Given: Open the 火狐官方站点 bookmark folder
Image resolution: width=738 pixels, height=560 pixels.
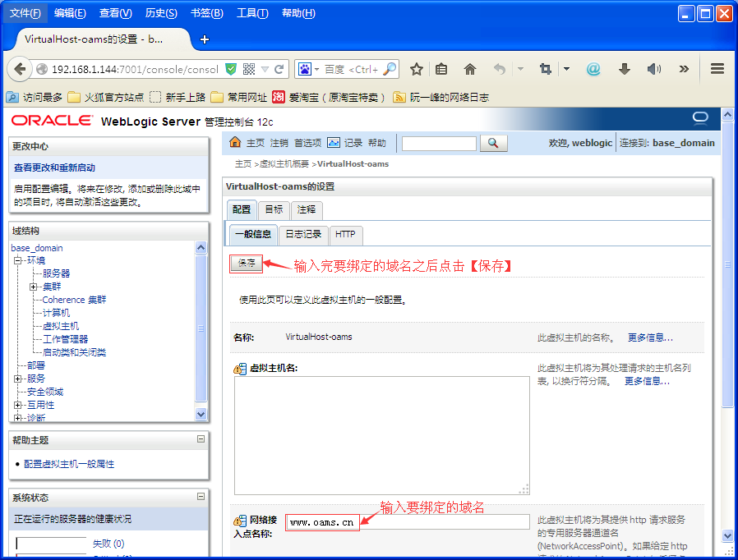Looking at the screenshot, I should tap(106, 98).
